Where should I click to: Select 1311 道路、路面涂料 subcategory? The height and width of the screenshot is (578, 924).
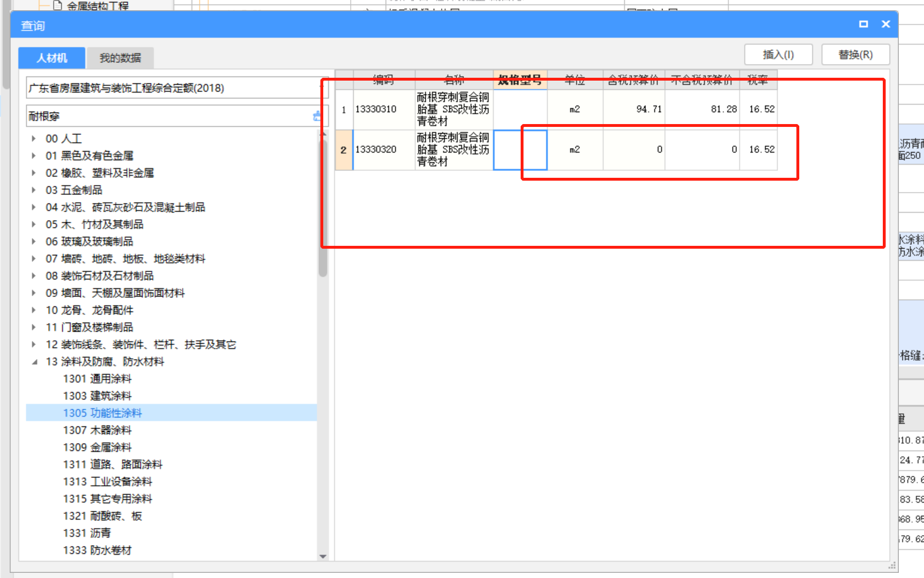pyautogui.click(x=113, y=464)
